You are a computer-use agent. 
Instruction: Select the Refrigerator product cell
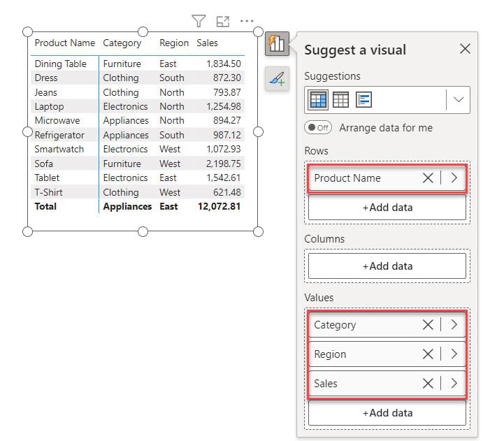59,135
